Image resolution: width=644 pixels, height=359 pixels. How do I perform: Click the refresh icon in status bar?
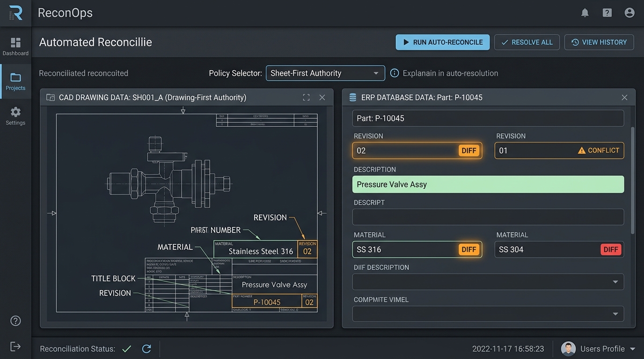pos(146,349)
